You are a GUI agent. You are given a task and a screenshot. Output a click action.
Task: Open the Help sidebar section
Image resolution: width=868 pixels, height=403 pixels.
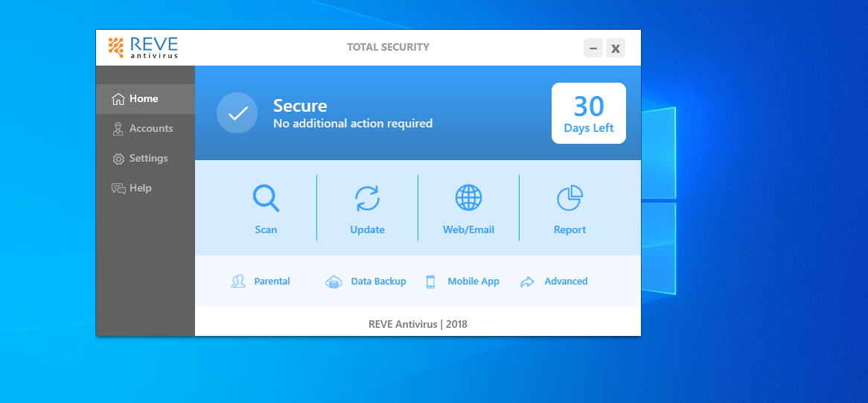[146, 188]
